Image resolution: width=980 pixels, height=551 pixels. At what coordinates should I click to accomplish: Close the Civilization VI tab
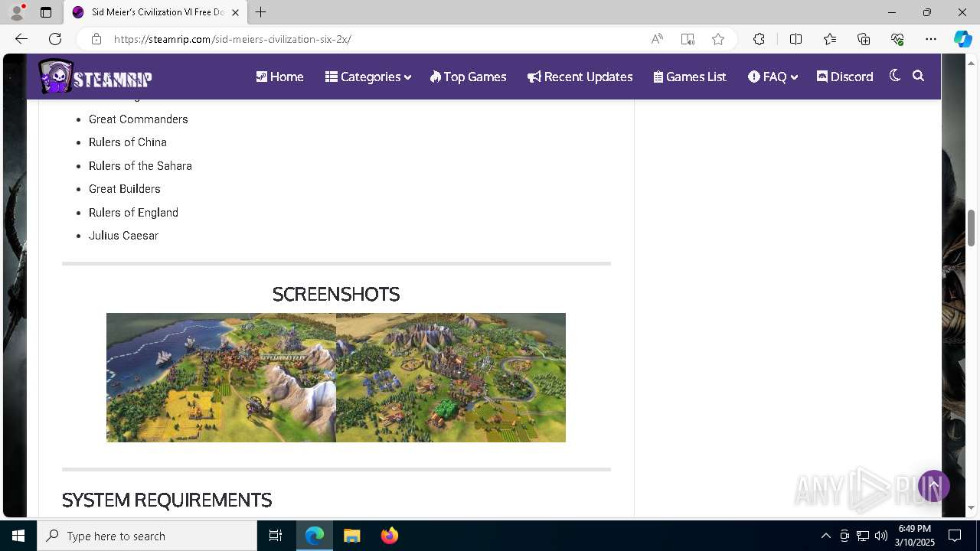coord(236,12)
